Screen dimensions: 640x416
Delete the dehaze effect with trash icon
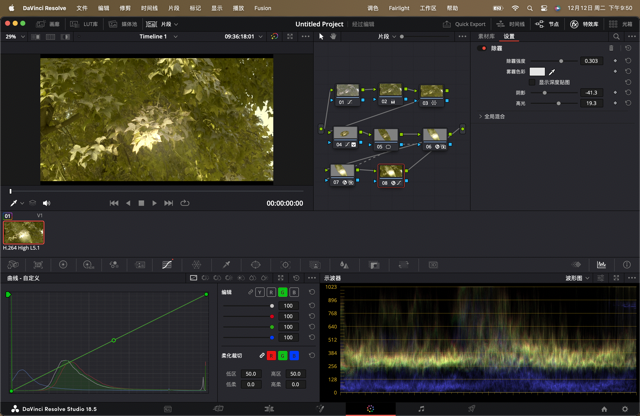[x=612, y=48]
